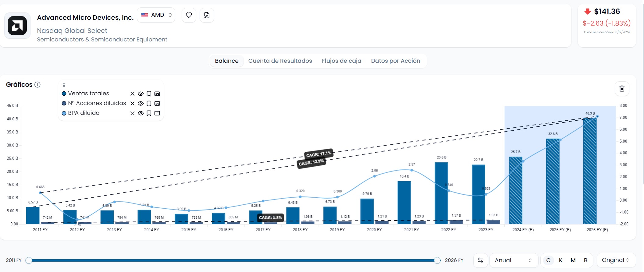Screen dimensions: 644x272
Task: Expand the Original view dropdown
Action: point(616,260)
